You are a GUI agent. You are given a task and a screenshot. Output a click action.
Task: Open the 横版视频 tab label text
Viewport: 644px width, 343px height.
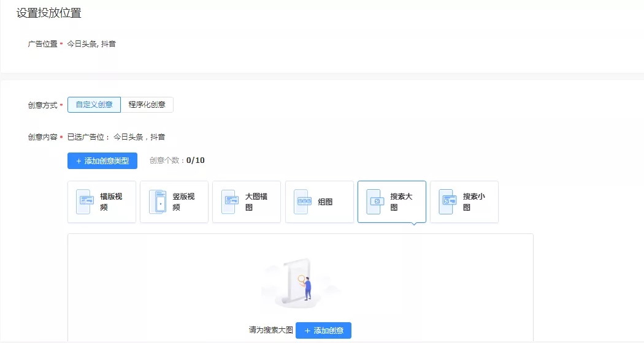(112, 202)
